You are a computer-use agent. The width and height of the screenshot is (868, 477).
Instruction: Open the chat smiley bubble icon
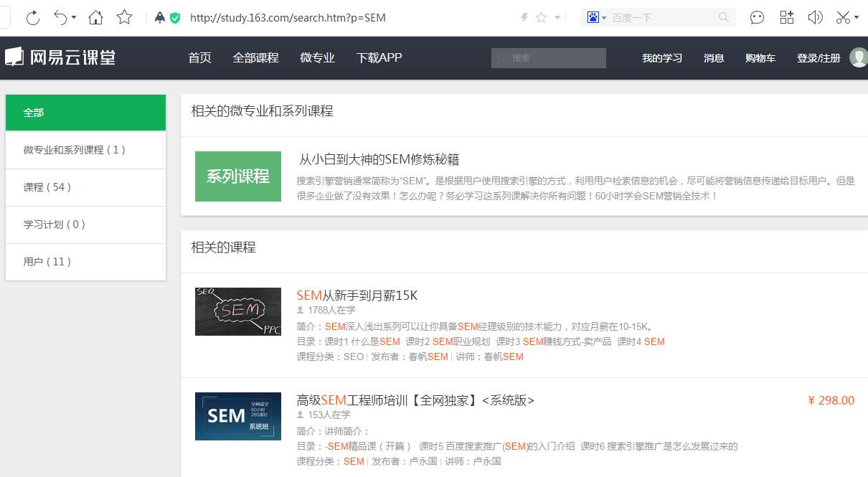tap(757, 17)
